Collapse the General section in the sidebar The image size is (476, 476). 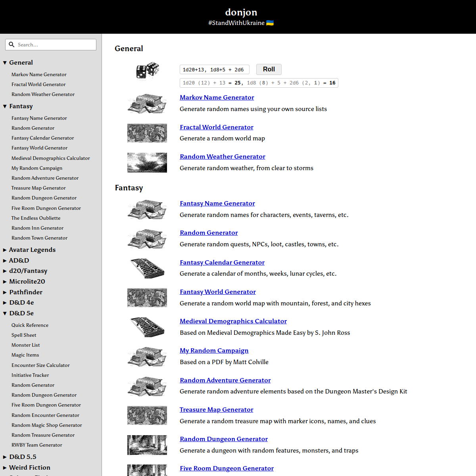coord(5,63)
